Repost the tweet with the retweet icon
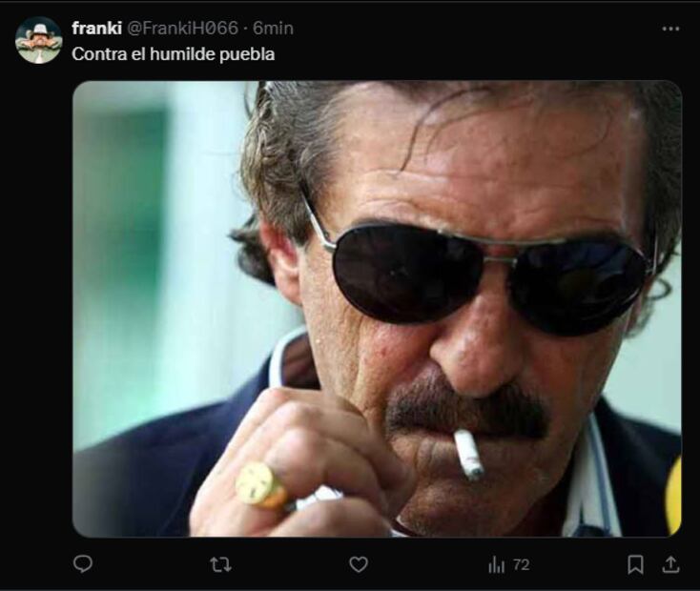This screenshot has width=700, height=591. [x=220, y=564]
